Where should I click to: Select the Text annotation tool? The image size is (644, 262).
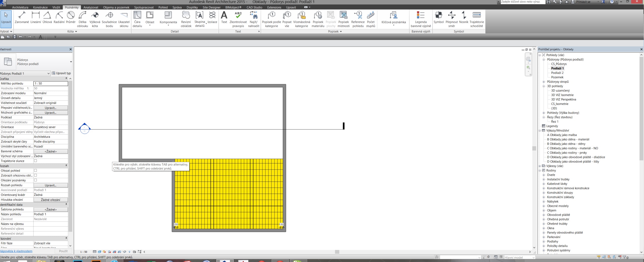point(224,18)
